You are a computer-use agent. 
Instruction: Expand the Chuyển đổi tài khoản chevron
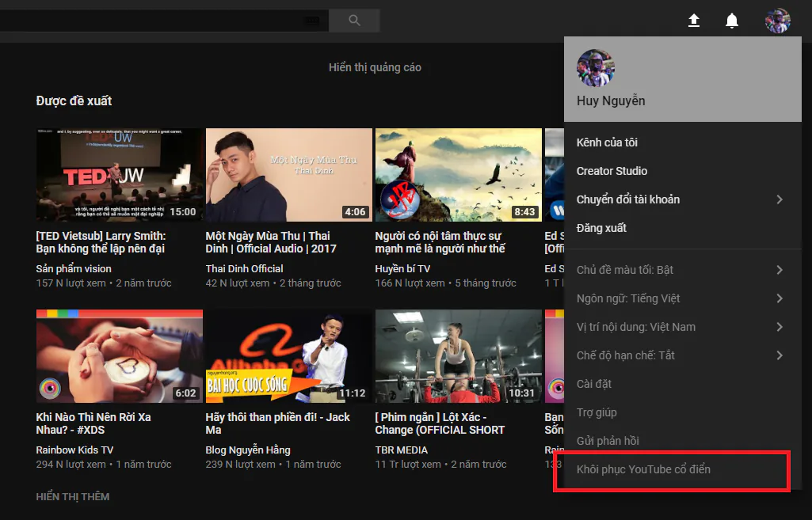[x=780, y=199]
